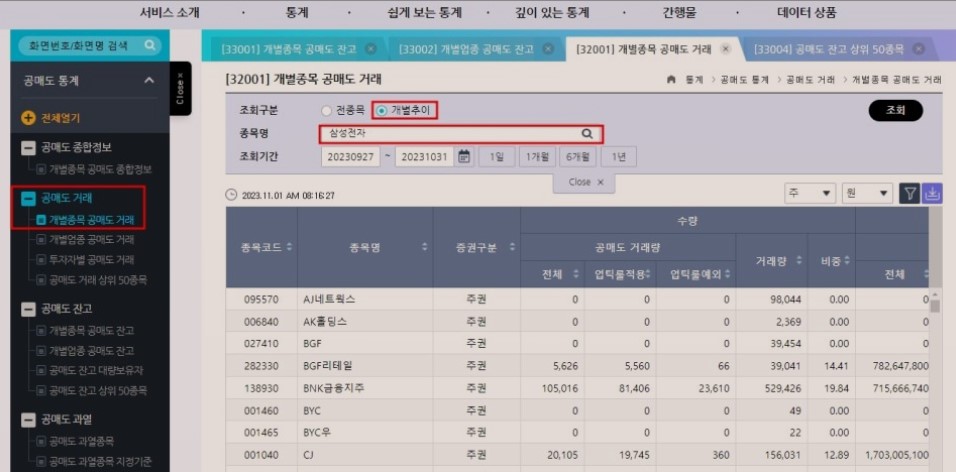
Task: Switch to [33001] 개별종목 공매도 잔고 tab
Action: pyautogui.click(x=289, y=49)
